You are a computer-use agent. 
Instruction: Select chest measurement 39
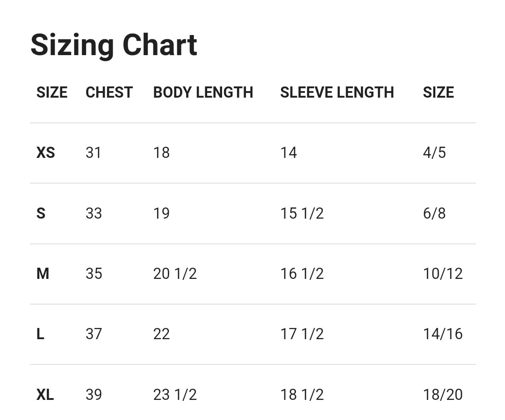click(94, 395)
